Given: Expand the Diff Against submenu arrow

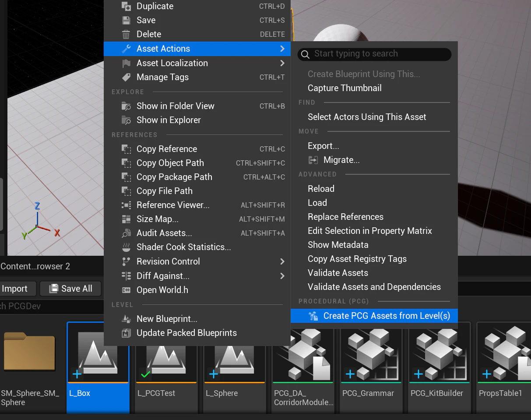Looking at the screenshot, I should tap(282, 276).
